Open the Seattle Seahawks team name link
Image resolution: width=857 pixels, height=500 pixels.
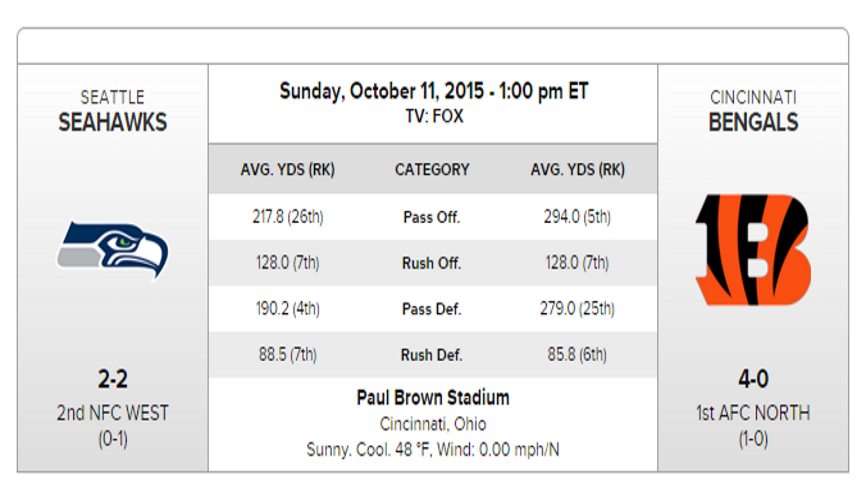tap(112, 122)
